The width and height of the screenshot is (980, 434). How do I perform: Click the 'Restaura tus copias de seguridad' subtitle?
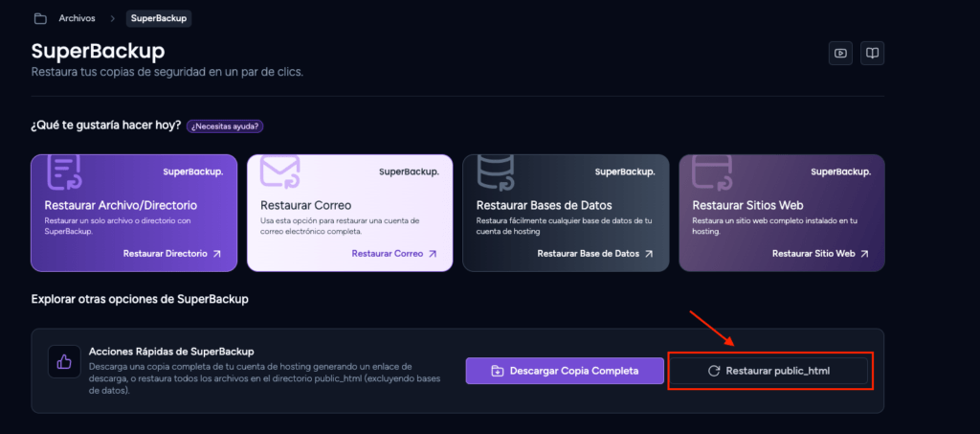pyautogui.click(x=167, y=72)
